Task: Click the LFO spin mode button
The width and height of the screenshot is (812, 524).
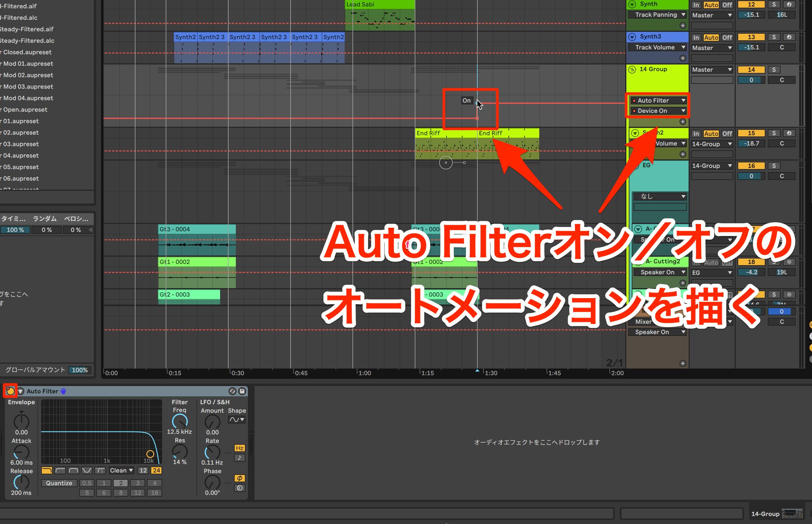Action: point(240,488)
